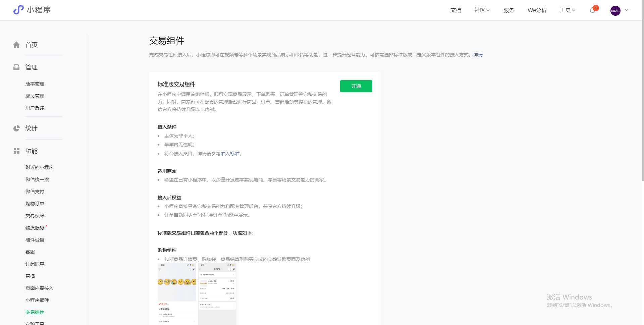Click the order confirmation page thumbnail

(217, 294)
